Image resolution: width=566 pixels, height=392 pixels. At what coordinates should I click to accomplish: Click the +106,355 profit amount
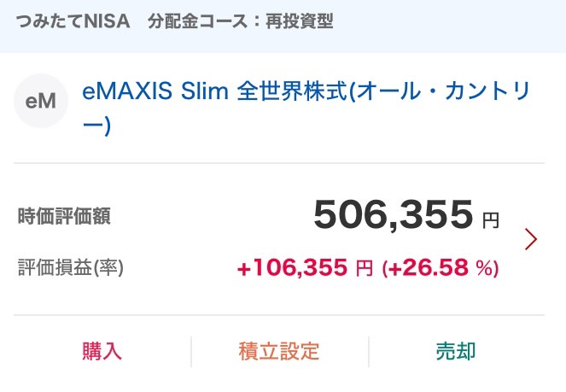tap(292, 268)
